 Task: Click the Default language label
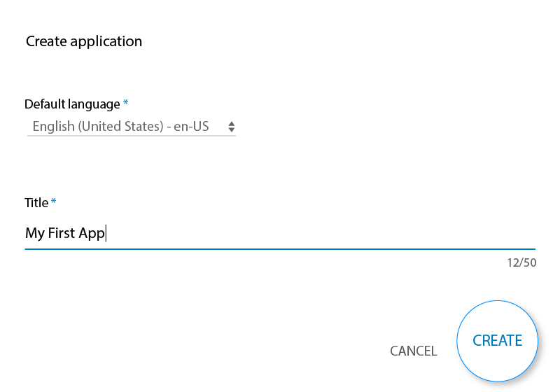coord(72,104)
